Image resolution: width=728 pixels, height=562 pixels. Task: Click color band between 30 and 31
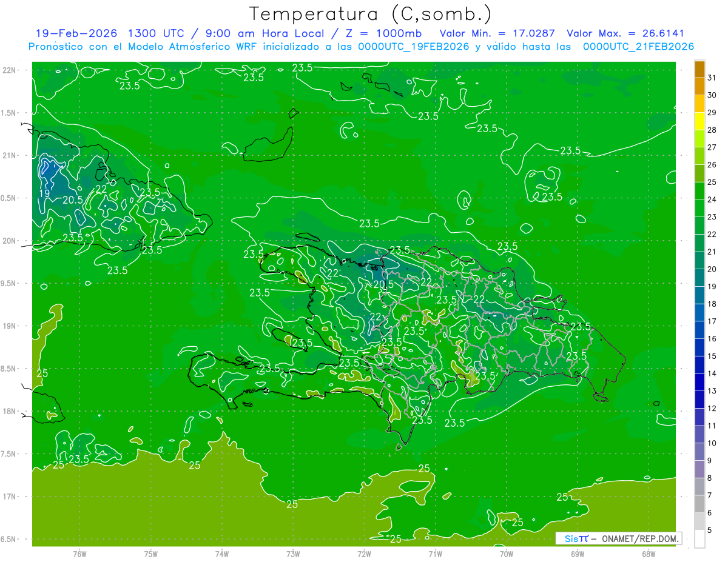[699, 87]
